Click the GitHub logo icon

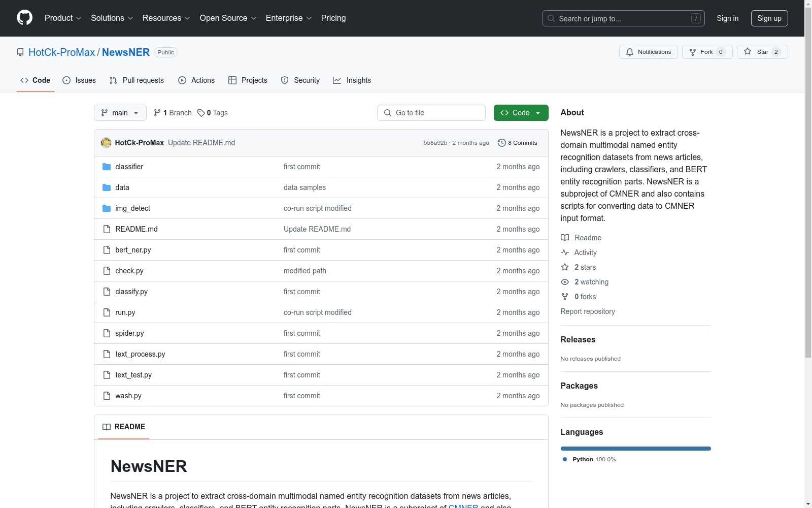[25, 18]
